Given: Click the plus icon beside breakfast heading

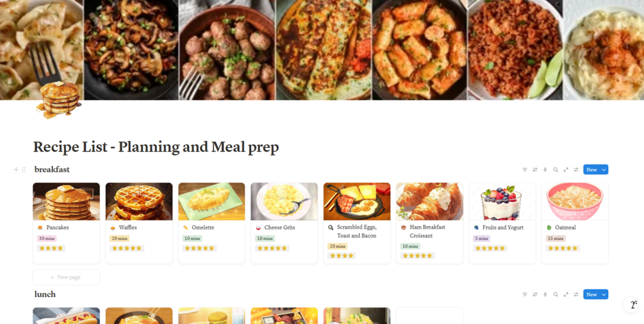Looking at the screenshot, I should [16, 170].
